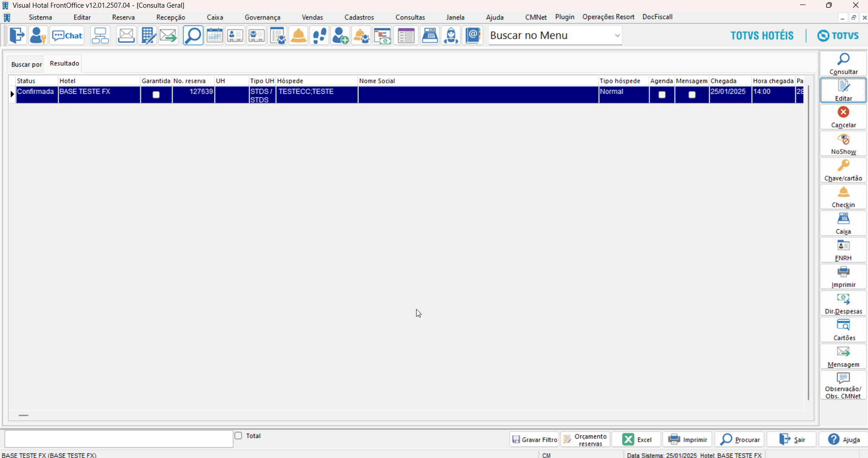
Task: Open Chave/cartão key option
Action: (x=843, y=170)
